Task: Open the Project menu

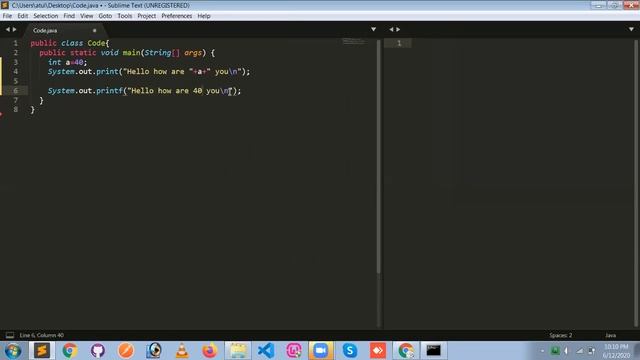Action: tap(147, 16)
